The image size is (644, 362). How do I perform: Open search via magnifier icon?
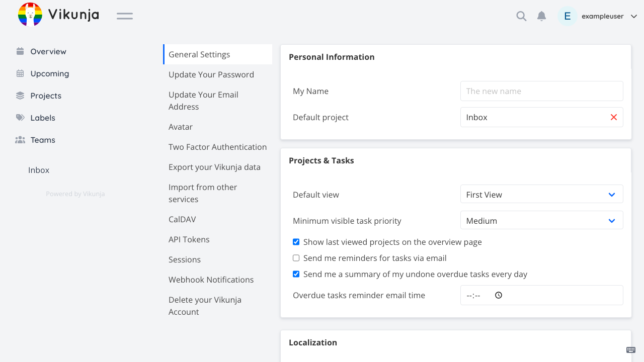coord(521,16)
